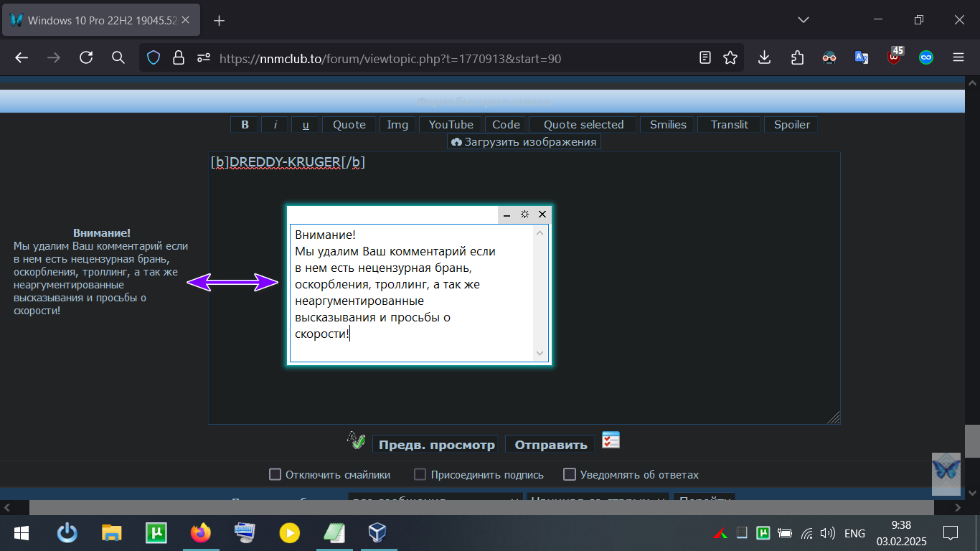This screenshot has height=551, width=980.
Task: Click the butterfly scroll-to-top icon
Action: pyautogui.click(x=946, y=474)
